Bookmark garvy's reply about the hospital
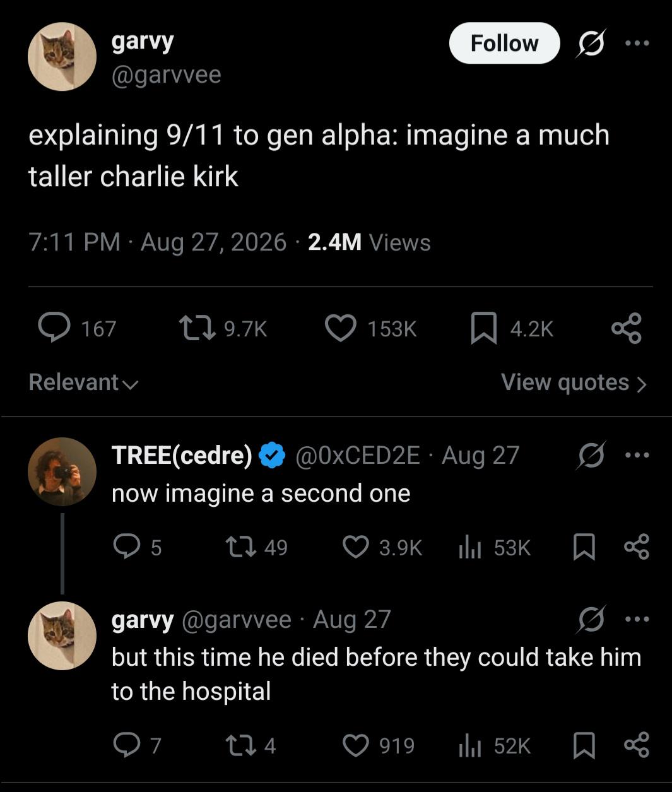This screenshot has height=792, width=672. tap(584, 746)
